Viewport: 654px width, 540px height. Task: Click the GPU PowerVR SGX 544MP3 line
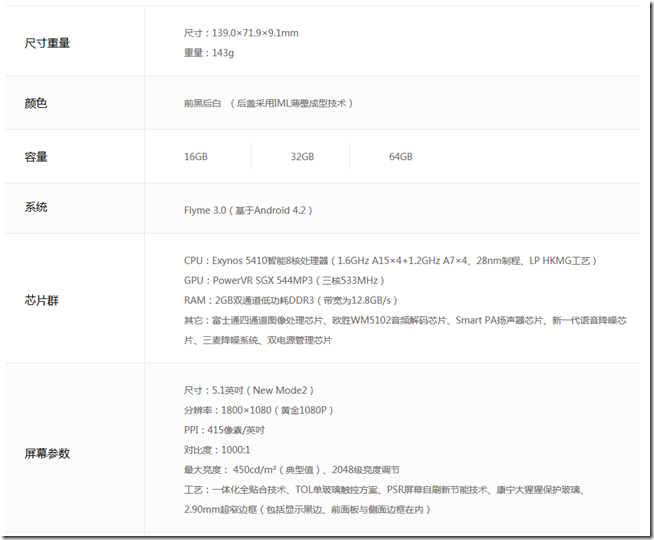284,281
